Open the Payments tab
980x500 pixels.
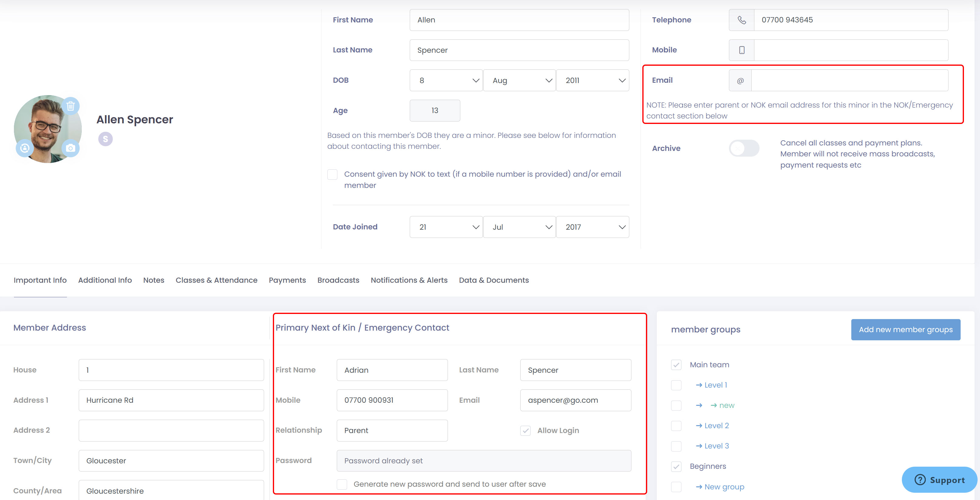pos(287,280)
